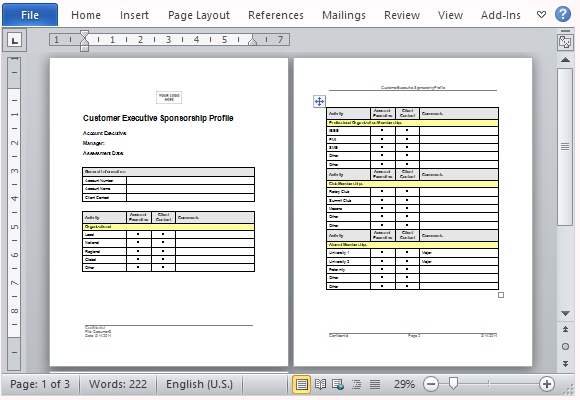
Task: Open the Page Layout ribbon tab
Action: (199, 15)
